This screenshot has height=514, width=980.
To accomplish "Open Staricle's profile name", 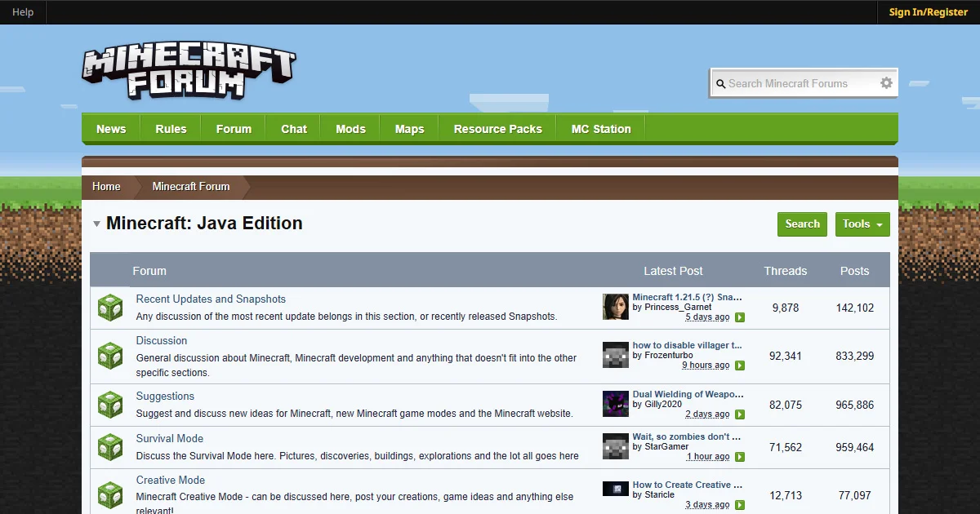I will (660, 494).
